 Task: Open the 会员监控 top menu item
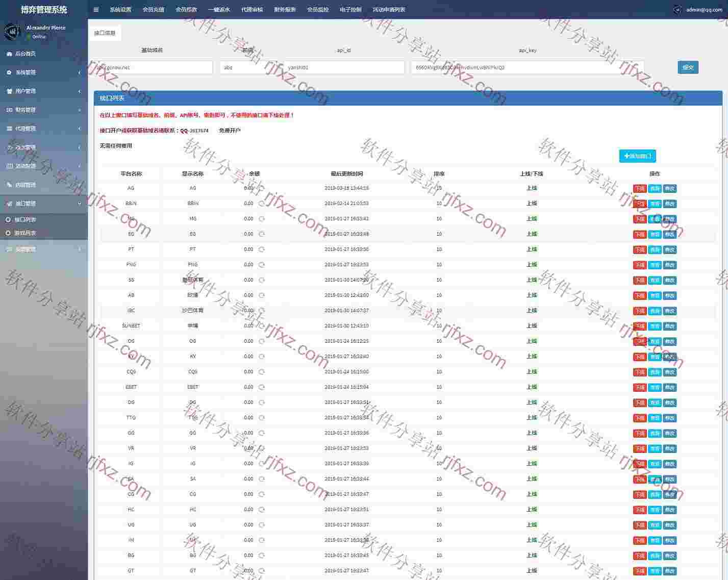318,10
